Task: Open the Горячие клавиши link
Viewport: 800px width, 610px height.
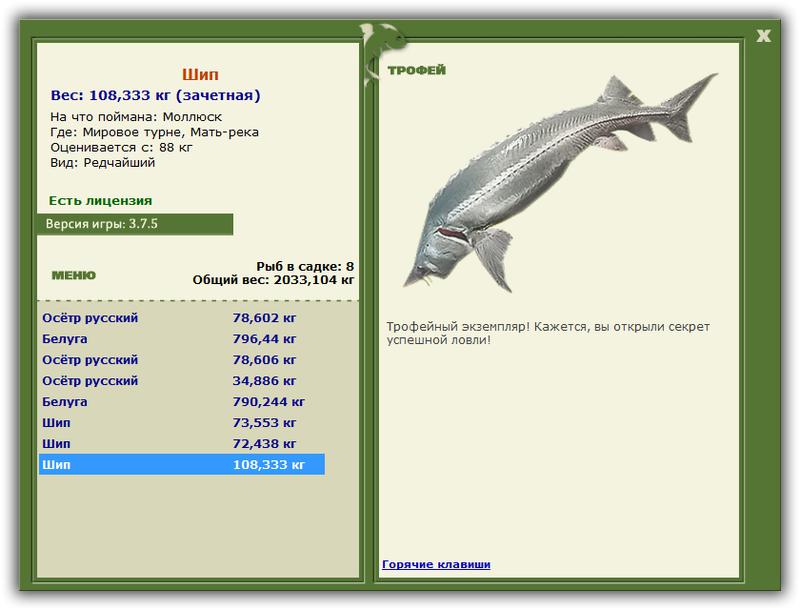Action: [x=436, y=564]
